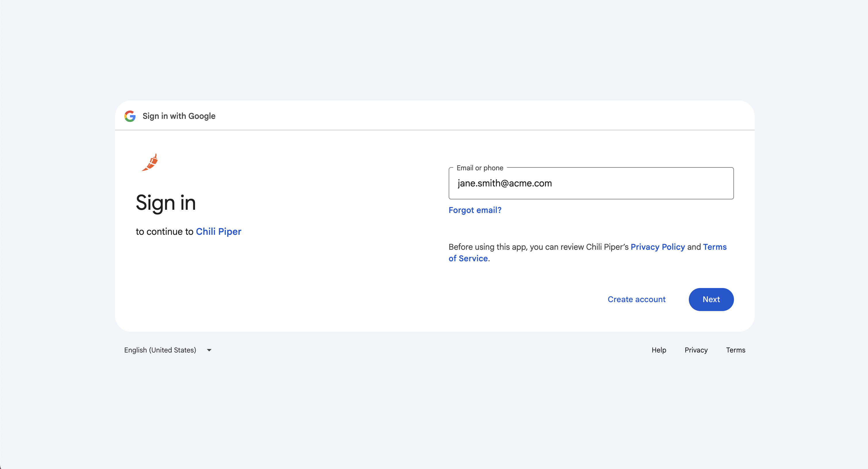Open the language dropdown arrow
This screenshot has height=469, width=868.
coord(209,350)
